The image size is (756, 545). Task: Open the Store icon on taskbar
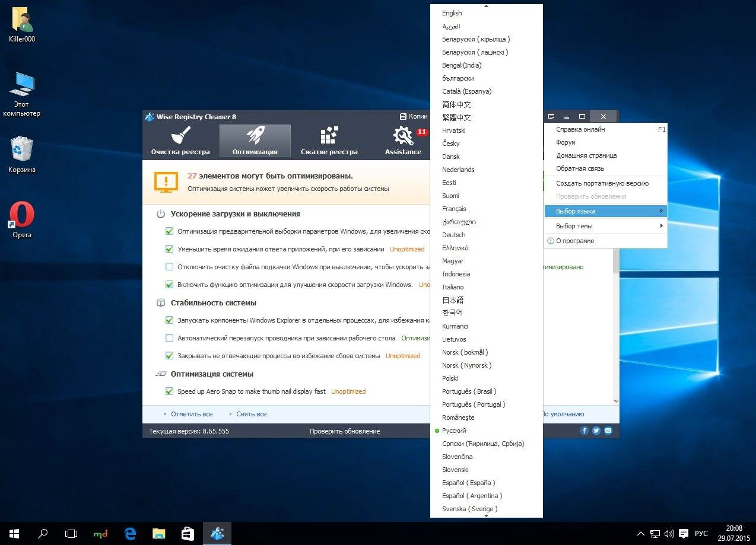tap(188, 534)
